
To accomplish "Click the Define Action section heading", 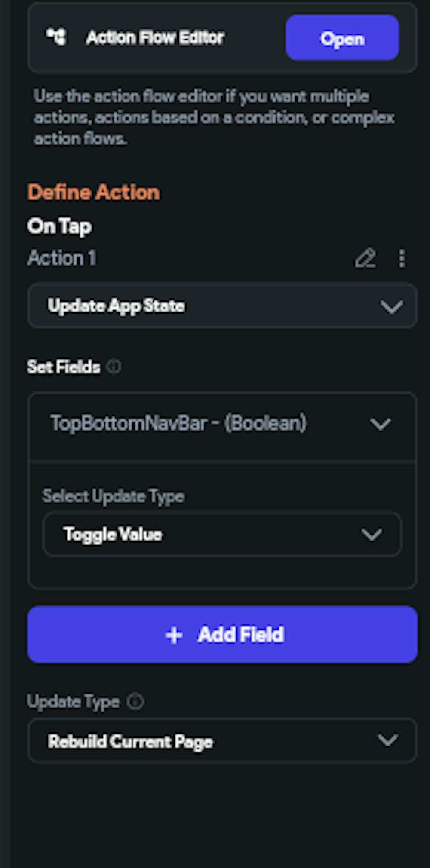I will tap(94, 192).
